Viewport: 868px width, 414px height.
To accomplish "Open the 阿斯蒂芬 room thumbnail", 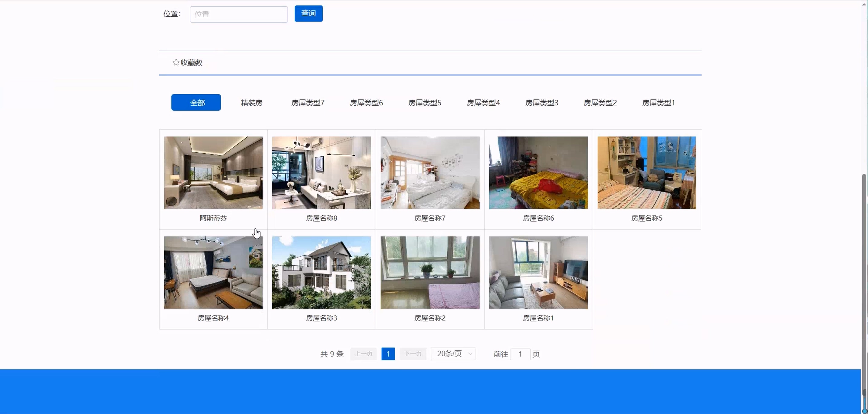I will 213,172.
